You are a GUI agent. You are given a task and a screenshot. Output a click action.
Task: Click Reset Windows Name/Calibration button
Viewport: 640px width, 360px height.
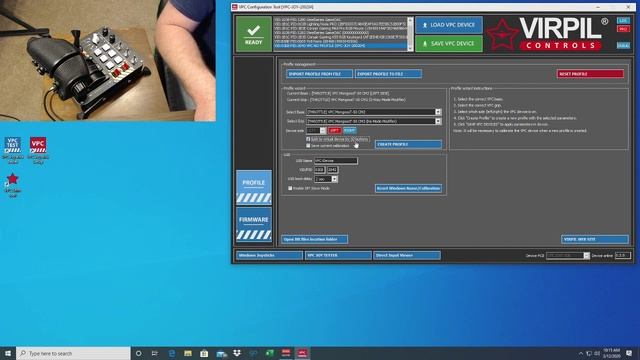click(408, 188)
